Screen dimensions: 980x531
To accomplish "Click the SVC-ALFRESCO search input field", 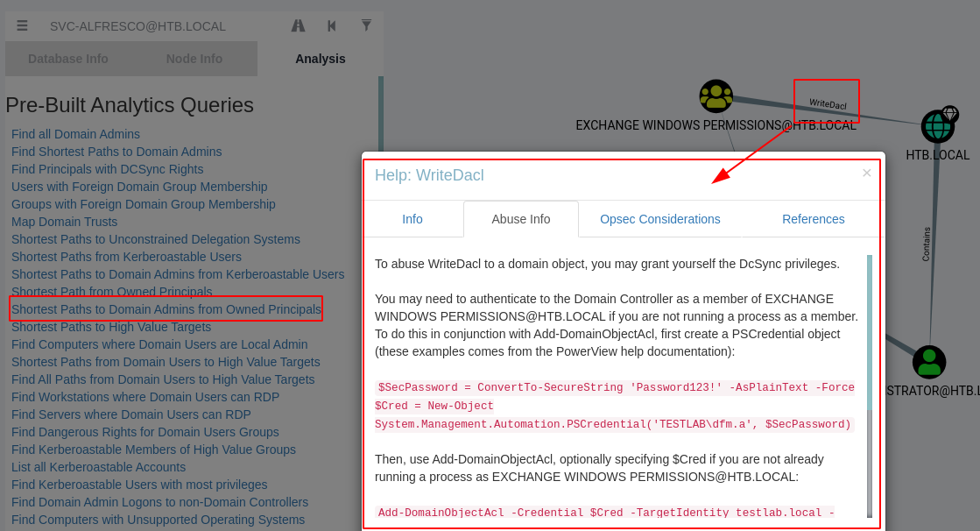I will pos(165,26).
